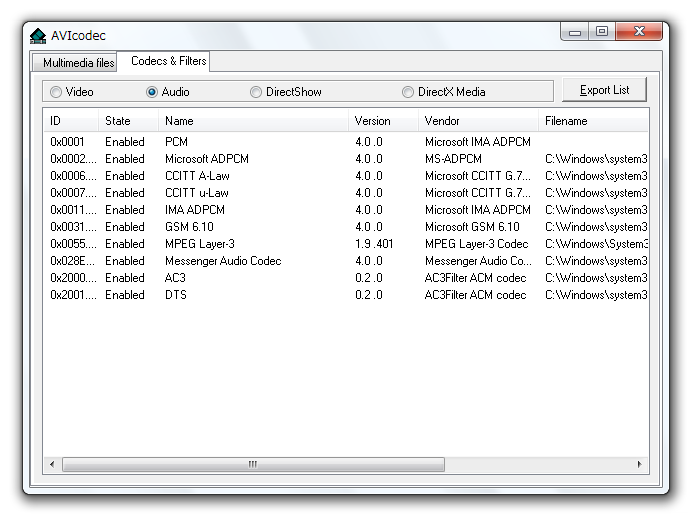Click version 1.9.401 cell

tap(374, 244)
